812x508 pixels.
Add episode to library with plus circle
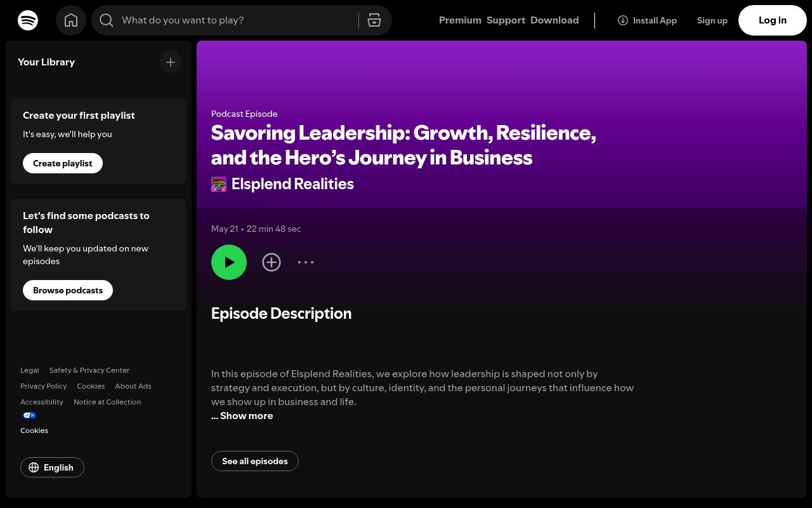pos(272,262)
